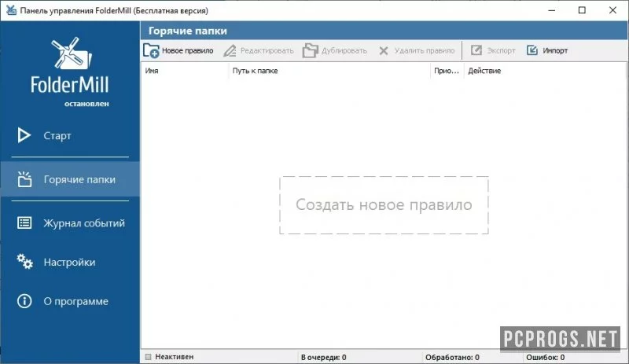The height and width of the screenshot is (364, 629).
Task: Open the О программе section
Action: click(70, 301)
